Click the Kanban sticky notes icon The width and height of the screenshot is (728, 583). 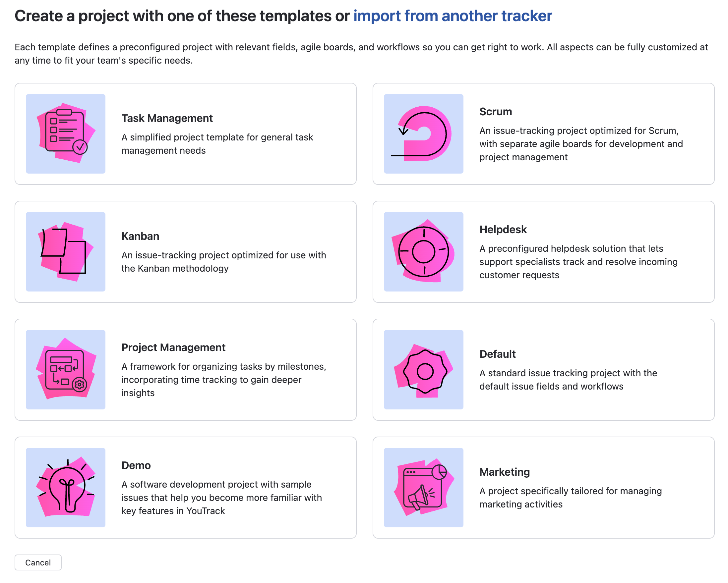pyautogui.click(x=66, y=251)
